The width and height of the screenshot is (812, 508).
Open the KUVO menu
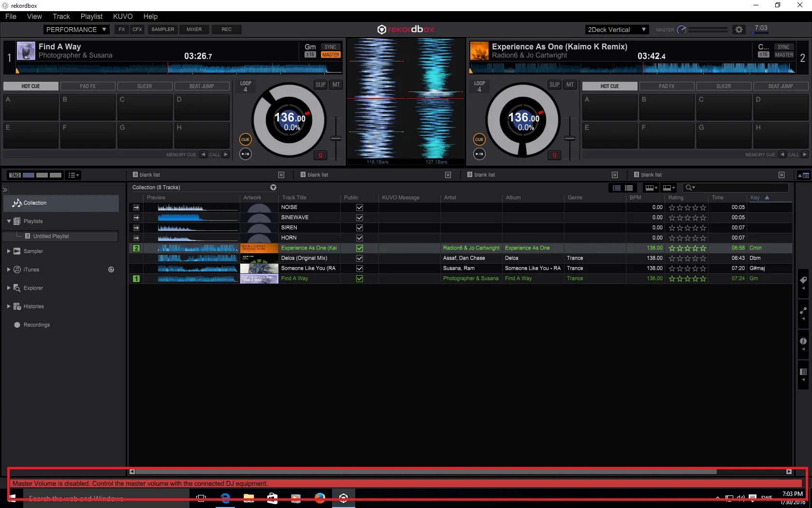click(x=123, y=16)
